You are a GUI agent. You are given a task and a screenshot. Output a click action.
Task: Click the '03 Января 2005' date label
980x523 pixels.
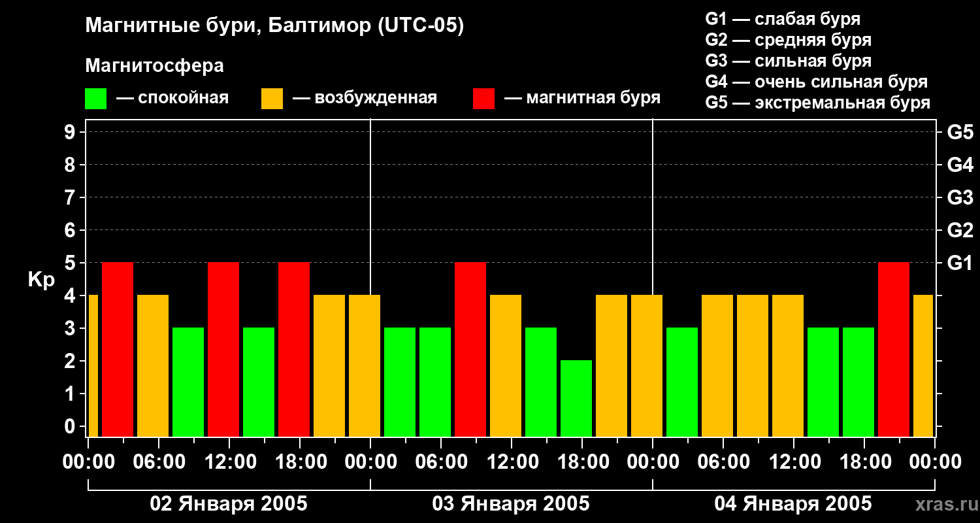(511, 504)
